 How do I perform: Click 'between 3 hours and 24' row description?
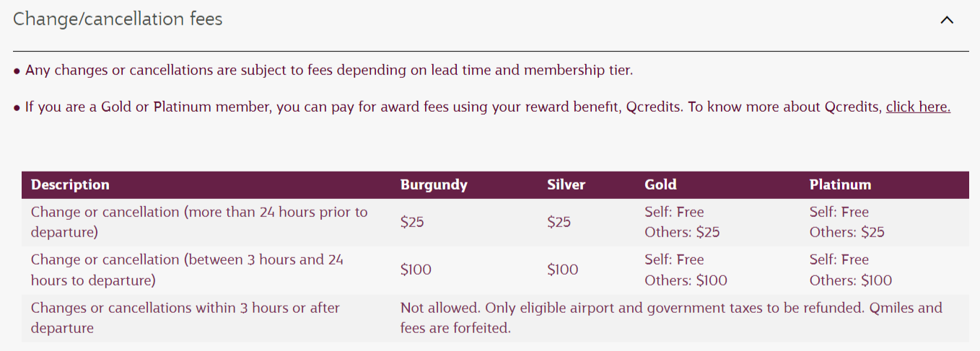[187, 270]
